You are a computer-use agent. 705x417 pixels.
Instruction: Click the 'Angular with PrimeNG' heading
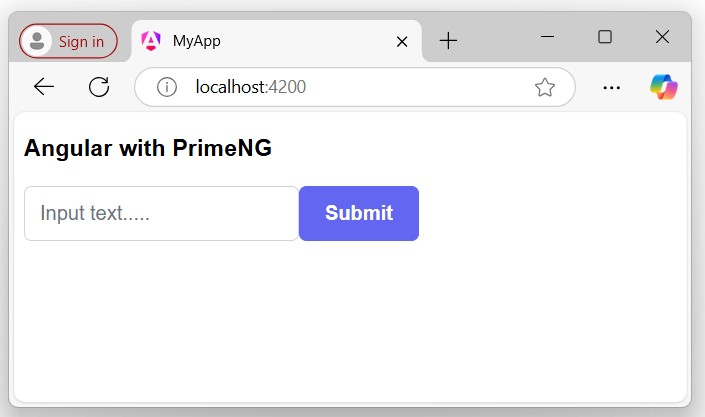tap(148, 148)
